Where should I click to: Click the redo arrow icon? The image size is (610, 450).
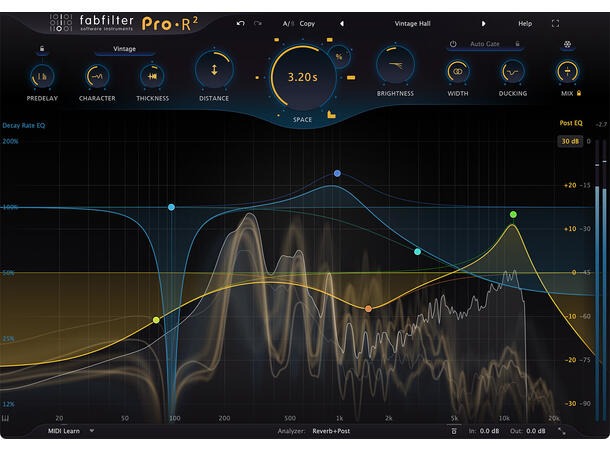coord(258,24)
